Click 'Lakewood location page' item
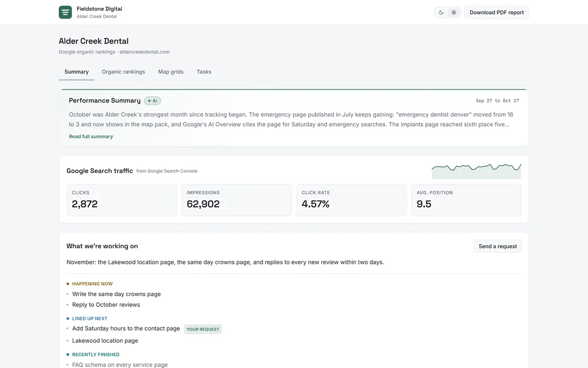588x368 pixels. (x=105, y=341)
